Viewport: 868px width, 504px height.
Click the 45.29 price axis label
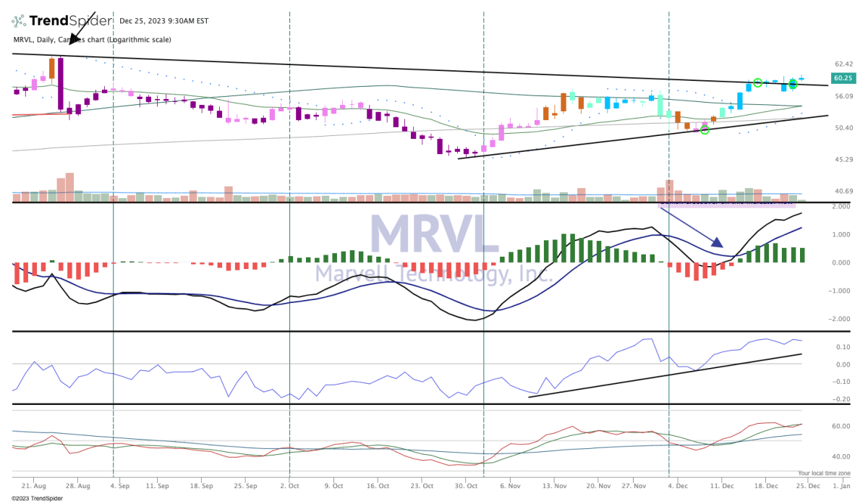[843, 160]
